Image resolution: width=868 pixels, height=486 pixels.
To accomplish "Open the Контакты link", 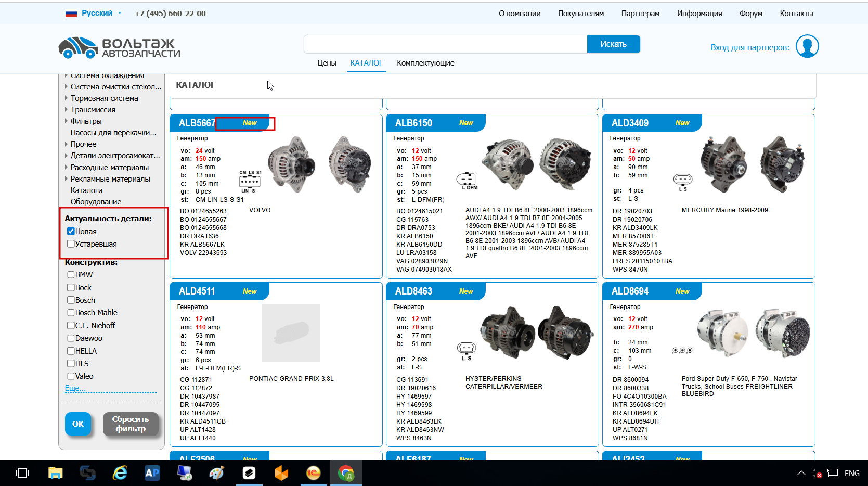I will 796,14.
